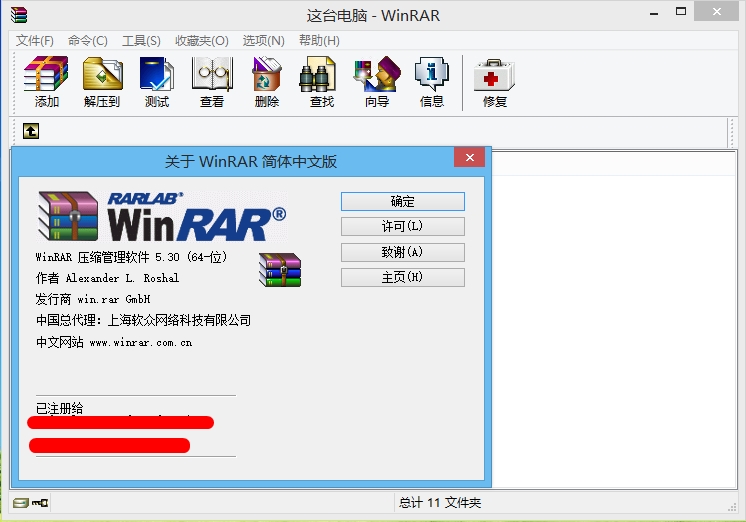
Task: Click the key icon in status bar
Action: pos(40,502)
